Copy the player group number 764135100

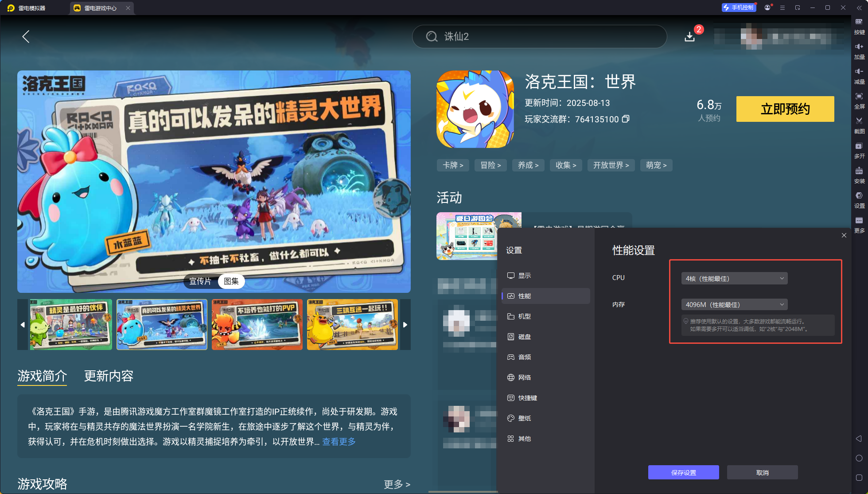[x=626, y=119]
